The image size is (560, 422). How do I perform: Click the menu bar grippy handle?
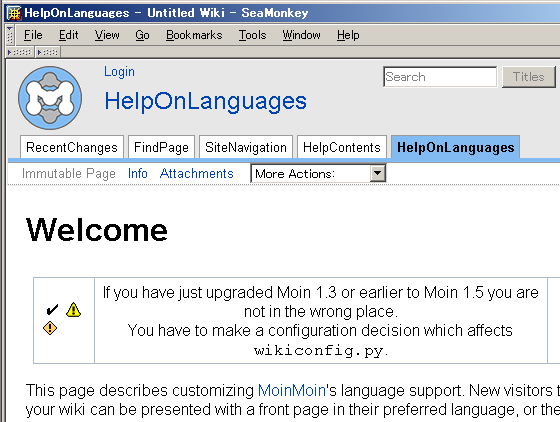pos(10,35)
